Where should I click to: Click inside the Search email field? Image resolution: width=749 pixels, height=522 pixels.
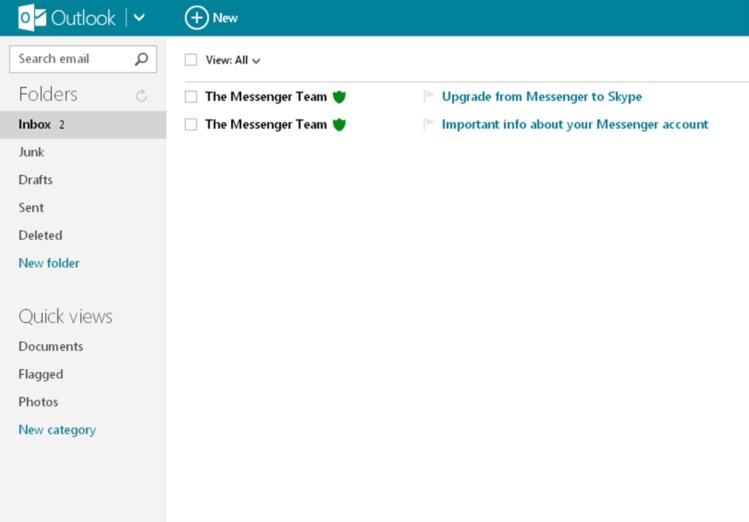click(70, 59)
